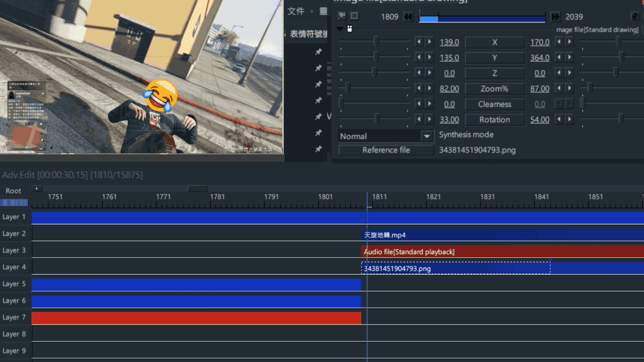The width and height of the screenshot is (644, 362).
Task: Increase the right Y value 364.0 with arrow
Action: pos(570,58)
